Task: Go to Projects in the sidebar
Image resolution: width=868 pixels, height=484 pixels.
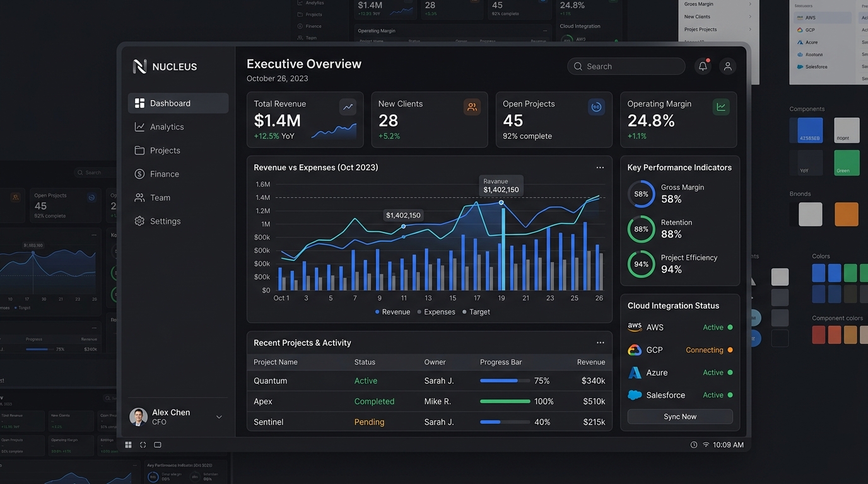Action: coord(178,151)
